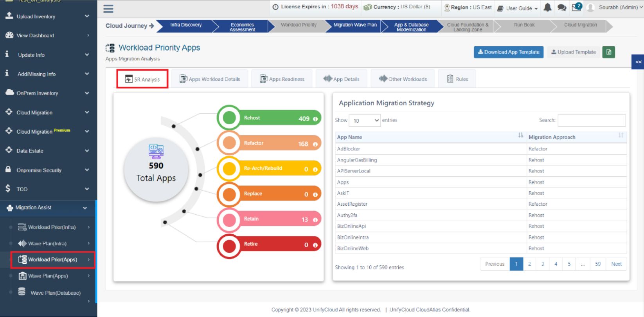Collapse the Migration Assist section
644x317 pixels.
point(49,208)
